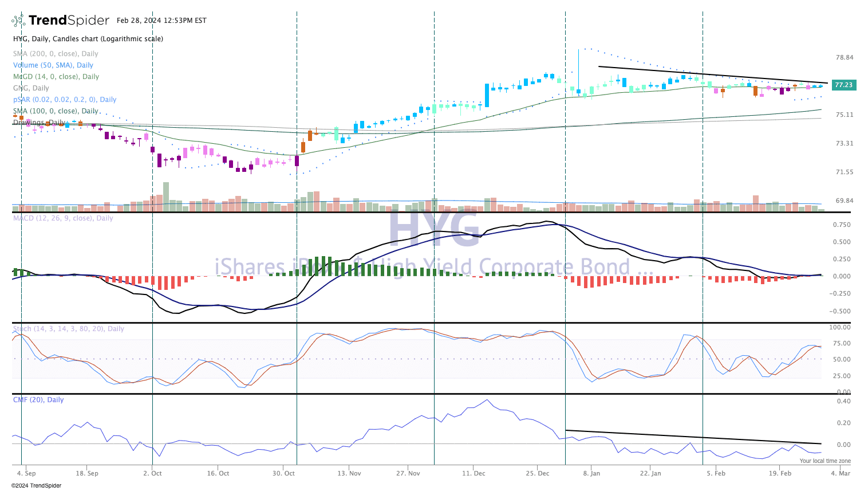Screen dimensions: 868x491
Task: Select the large blue candle in mid-December
Action: pyautogui.click(x=487, y=95)
